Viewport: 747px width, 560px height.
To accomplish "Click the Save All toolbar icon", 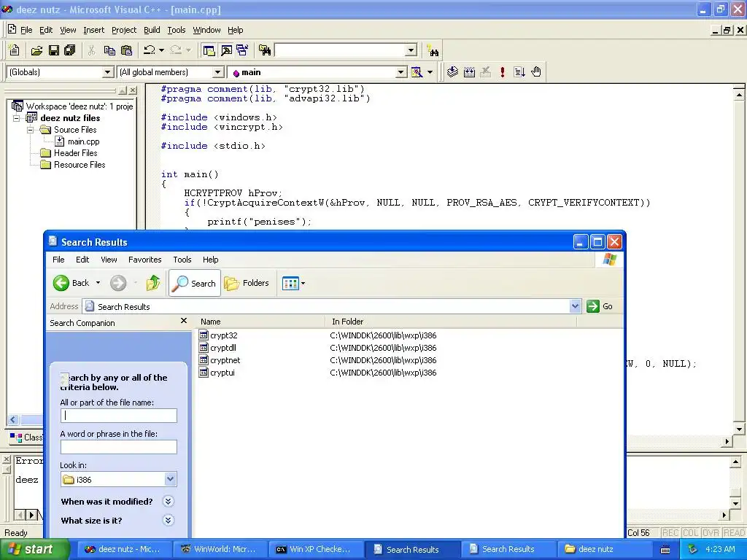I will [70, 50].
